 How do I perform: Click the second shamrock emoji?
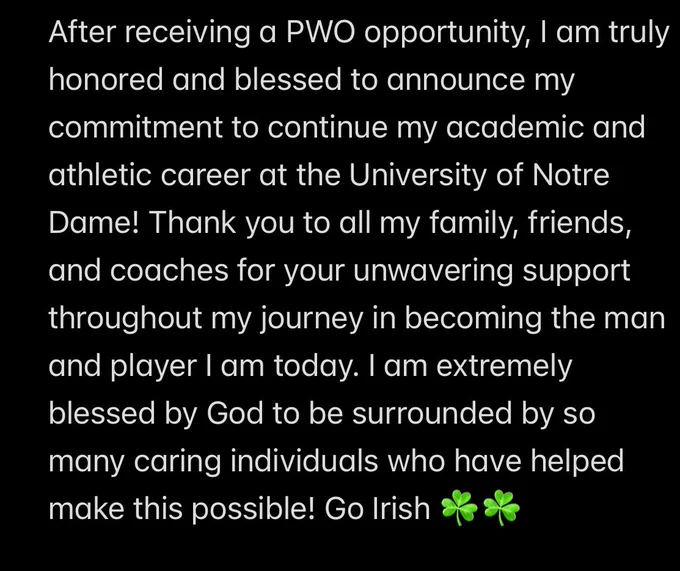point(501,508)
